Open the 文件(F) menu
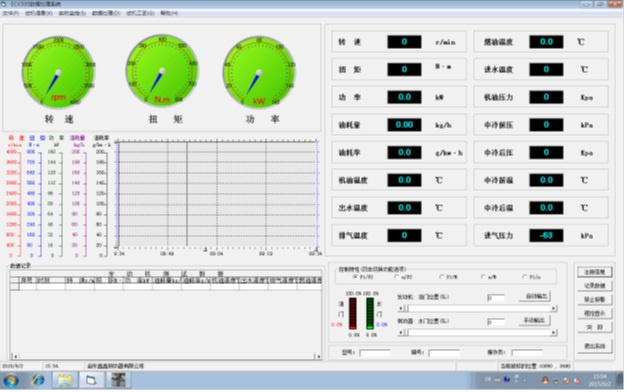Screen dimensions: 626x392 11,13
